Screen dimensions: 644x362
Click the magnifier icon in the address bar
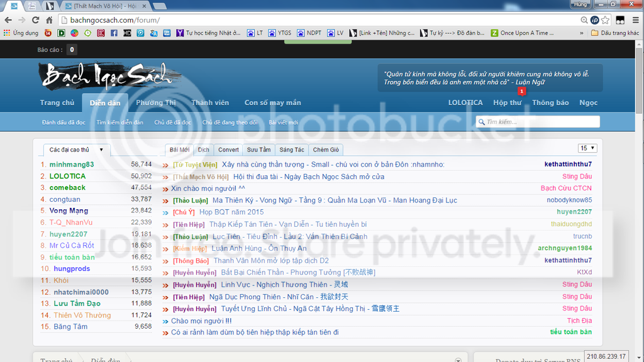tap(585, 20)
